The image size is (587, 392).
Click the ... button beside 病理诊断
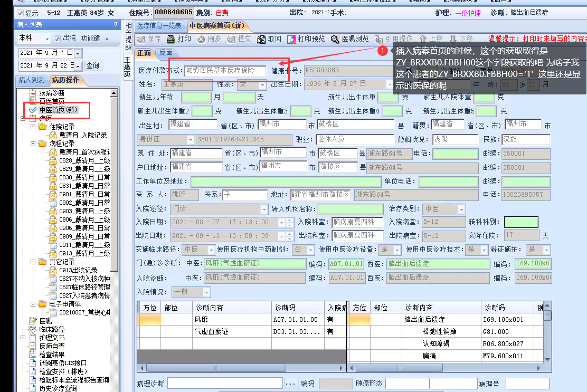(x=291, y=384)
